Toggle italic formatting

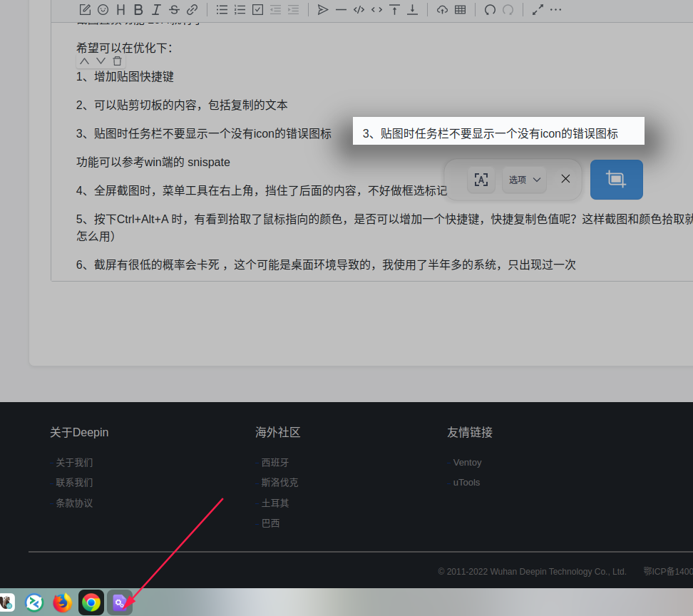[x=156, y=9]
